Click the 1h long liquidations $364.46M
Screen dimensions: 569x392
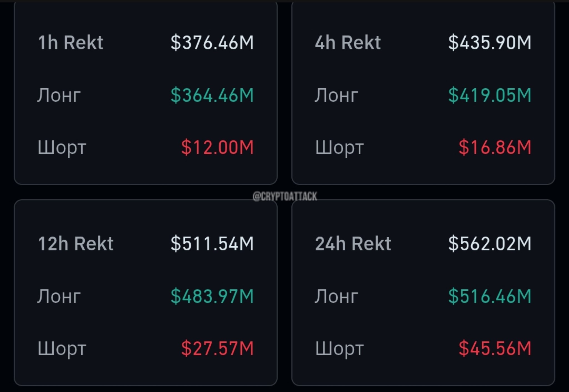point(212,95)
